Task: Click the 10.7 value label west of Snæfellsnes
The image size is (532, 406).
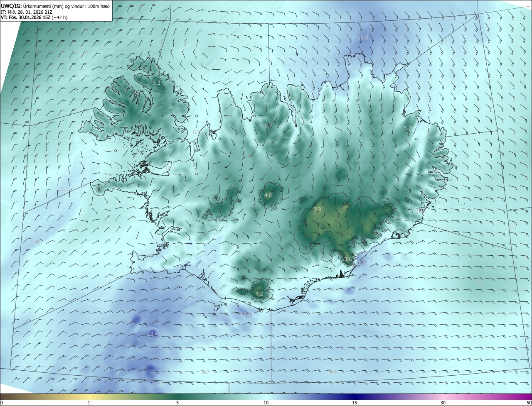Action: [x=64, y=189]
